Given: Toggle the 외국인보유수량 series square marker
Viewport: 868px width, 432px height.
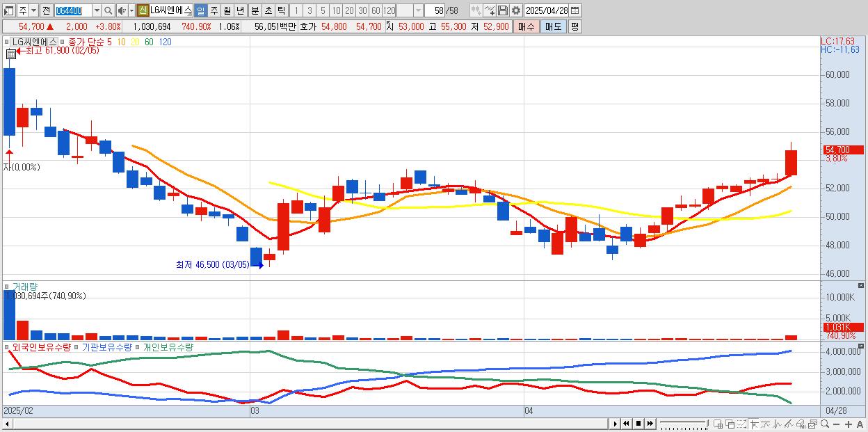Looking at the screenshot, I should click(8, 346).
